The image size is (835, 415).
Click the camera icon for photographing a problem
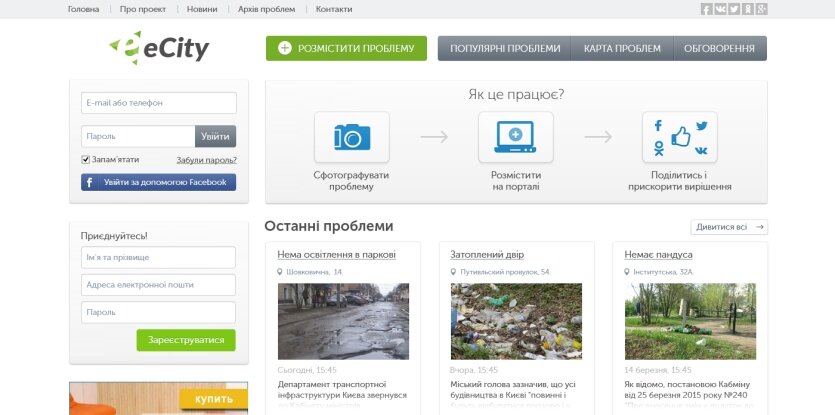(x=351, y=137)
